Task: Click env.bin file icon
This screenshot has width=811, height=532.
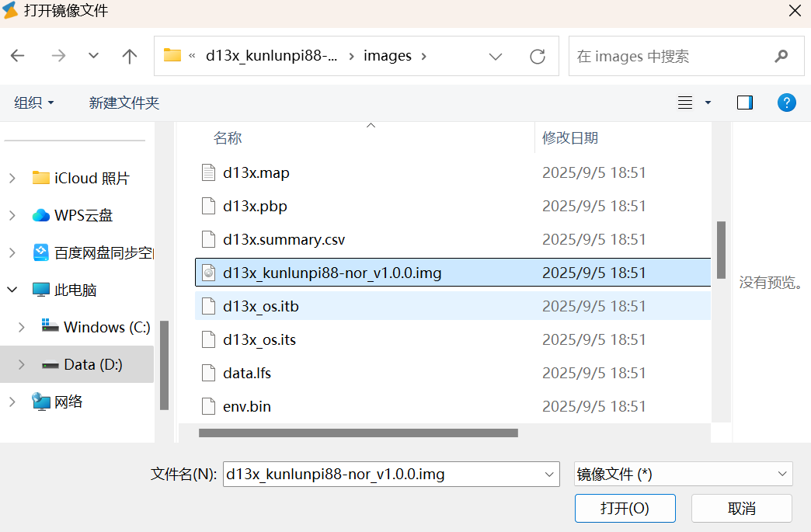Action: click(x=208, y=406)
